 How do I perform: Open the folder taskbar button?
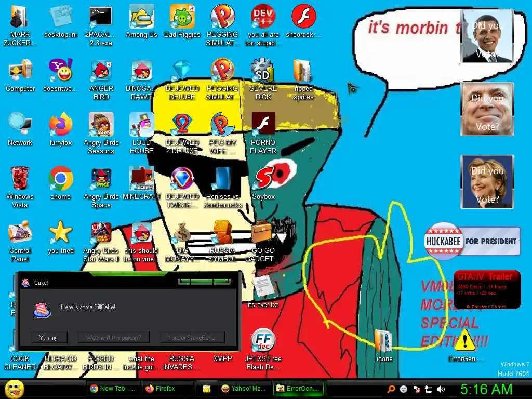[207, 389]
